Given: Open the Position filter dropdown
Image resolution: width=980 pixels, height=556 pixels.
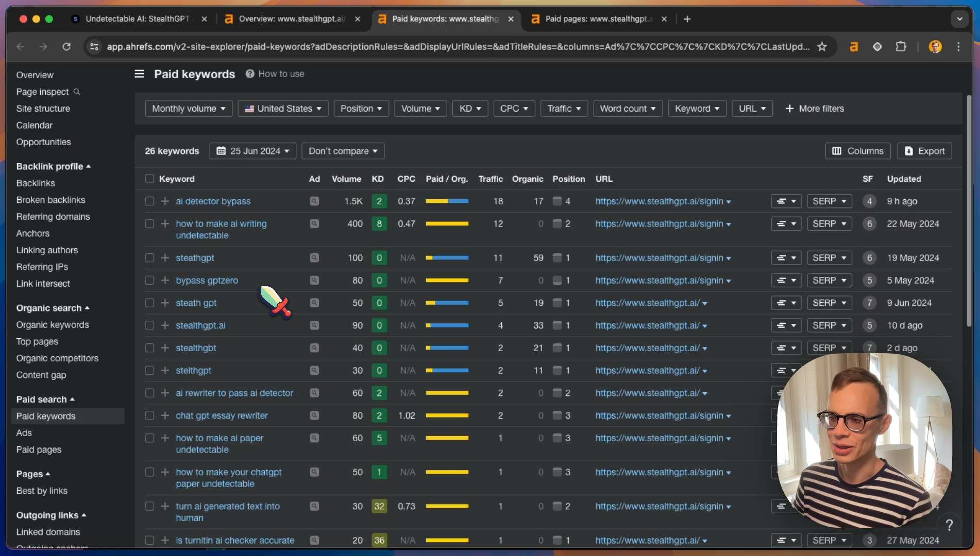Looking at the screenshot, I should coord(361,109).
